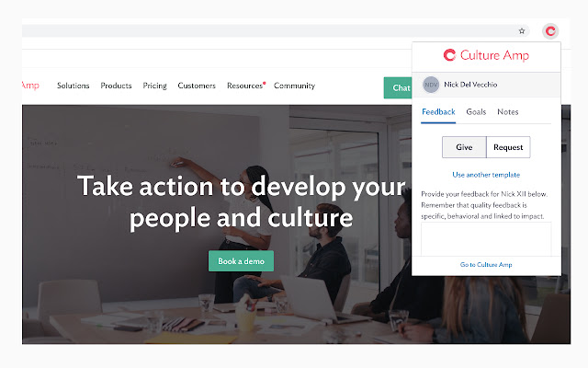Follow the Go to Culture Amp link
The height and width of the screenshot is (368, 588).
(x=486, y=265)
